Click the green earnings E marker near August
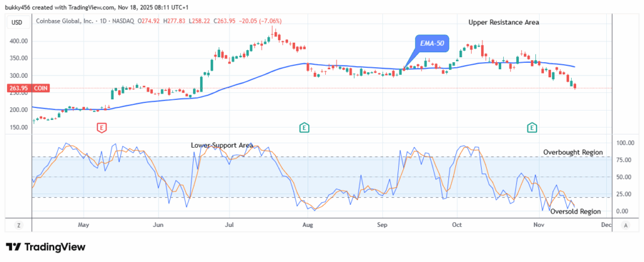 click(304, 128)
